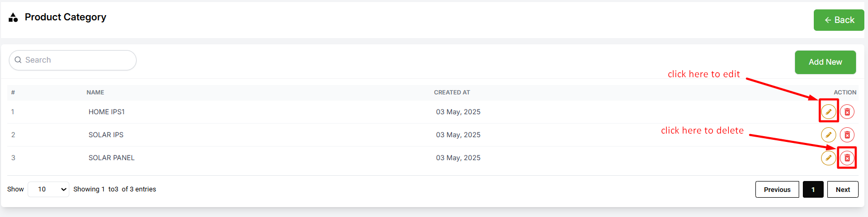Screen dimensions: 868x217
Task: Click edit pencil for SOLAR IPS
Action: tap(828, 135)
